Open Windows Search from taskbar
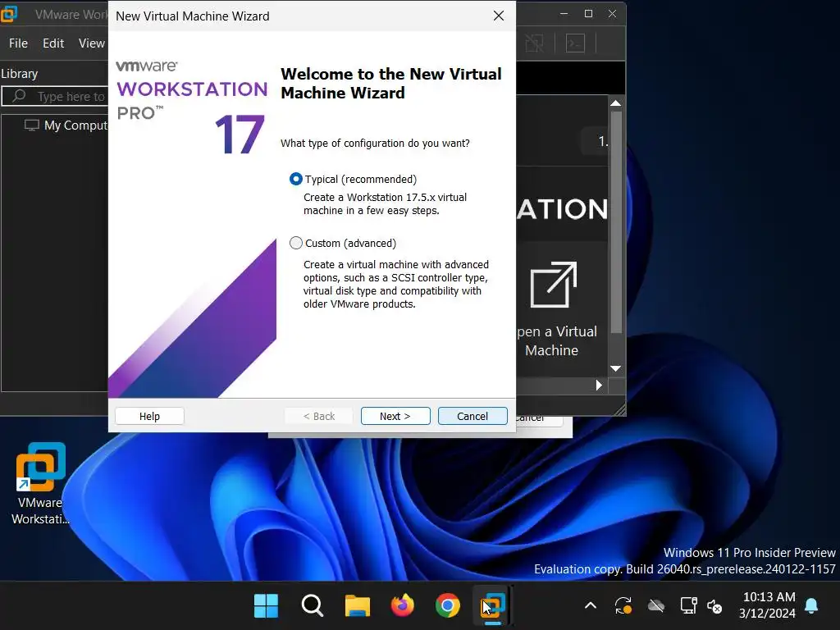840x630 pixels. point(313,606)
